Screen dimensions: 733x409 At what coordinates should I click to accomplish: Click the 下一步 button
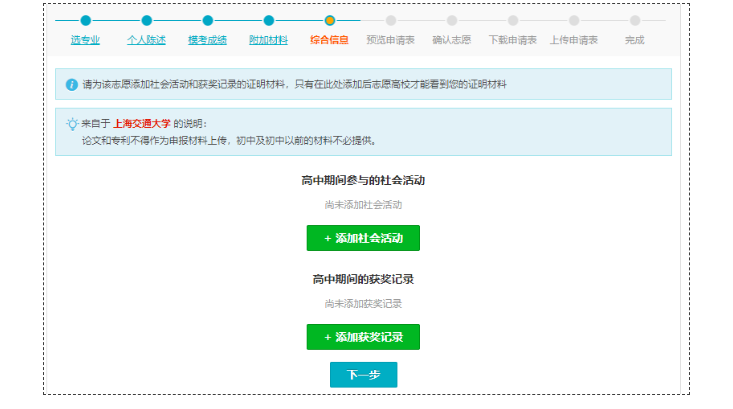point(363,375)
